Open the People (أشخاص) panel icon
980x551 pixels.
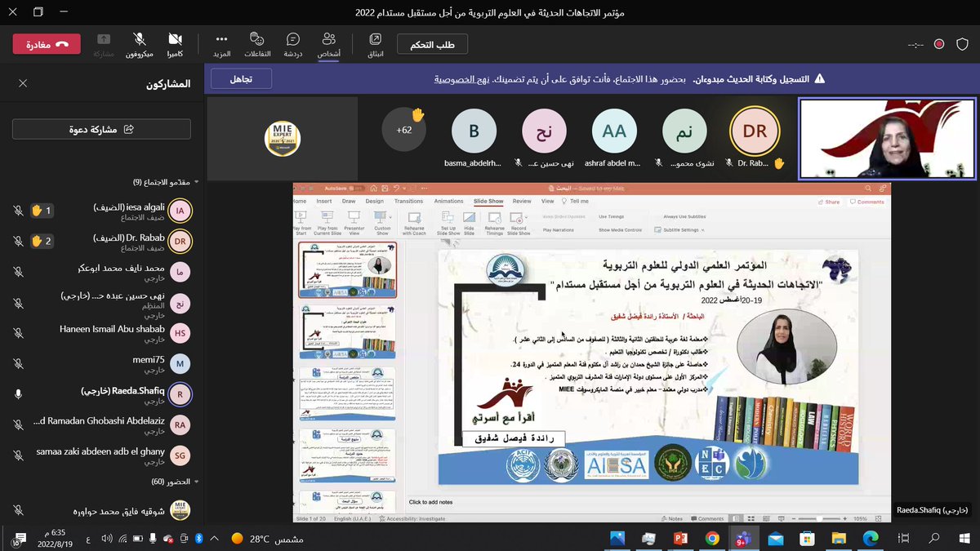[x=329, y=43]
